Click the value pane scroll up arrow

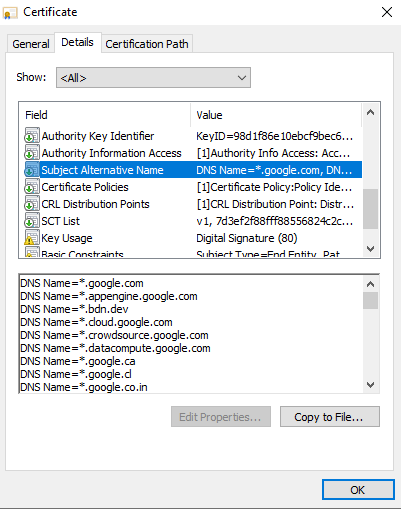point(370,284)
